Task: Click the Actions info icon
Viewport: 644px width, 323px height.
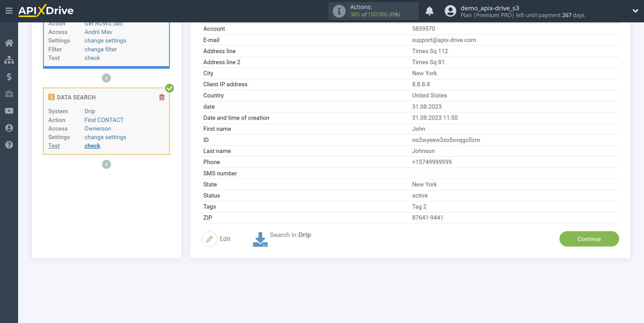Action: point(339,11)
